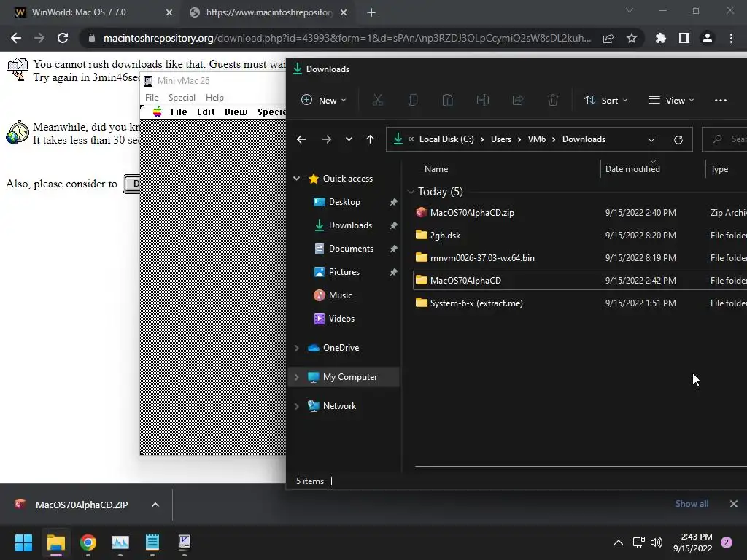Open Special menu in Mini vMac window
747x560 pixels.
(182, 98)
